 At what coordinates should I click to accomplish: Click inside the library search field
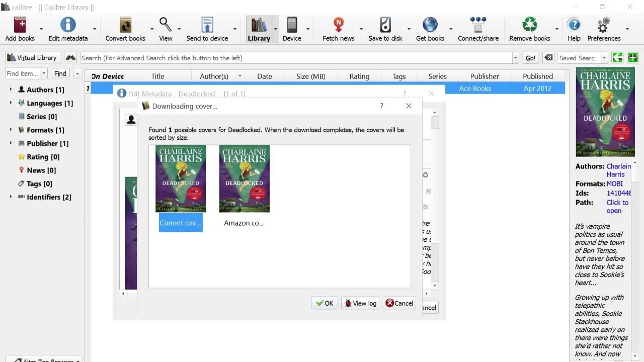point(297,57)
